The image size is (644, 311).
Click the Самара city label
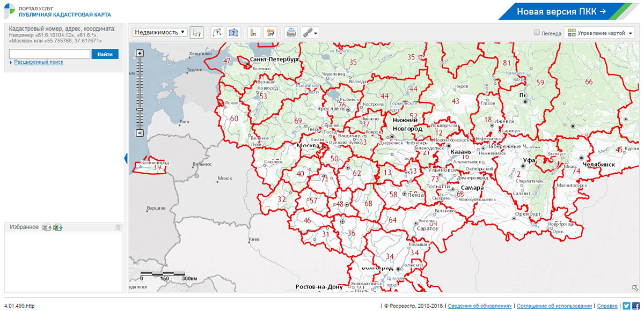tap(472, 188)
